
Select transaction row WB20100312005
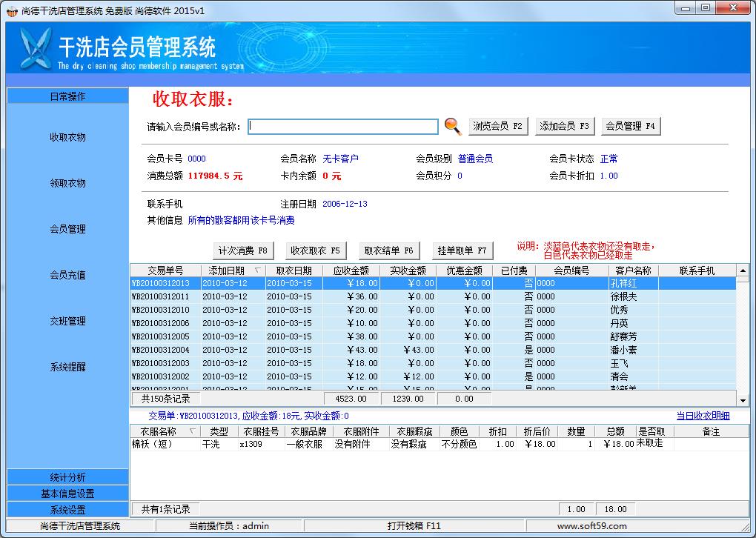(433, 336)
